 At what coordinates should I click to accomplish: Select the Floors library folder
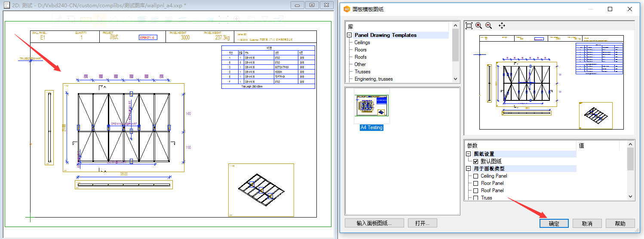pyautogui.click(x=361, y=50)
